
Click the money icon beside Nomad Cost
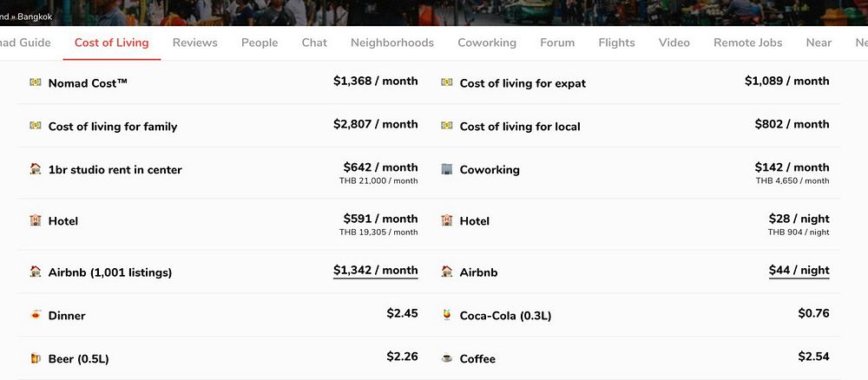[x=36, y=82]
